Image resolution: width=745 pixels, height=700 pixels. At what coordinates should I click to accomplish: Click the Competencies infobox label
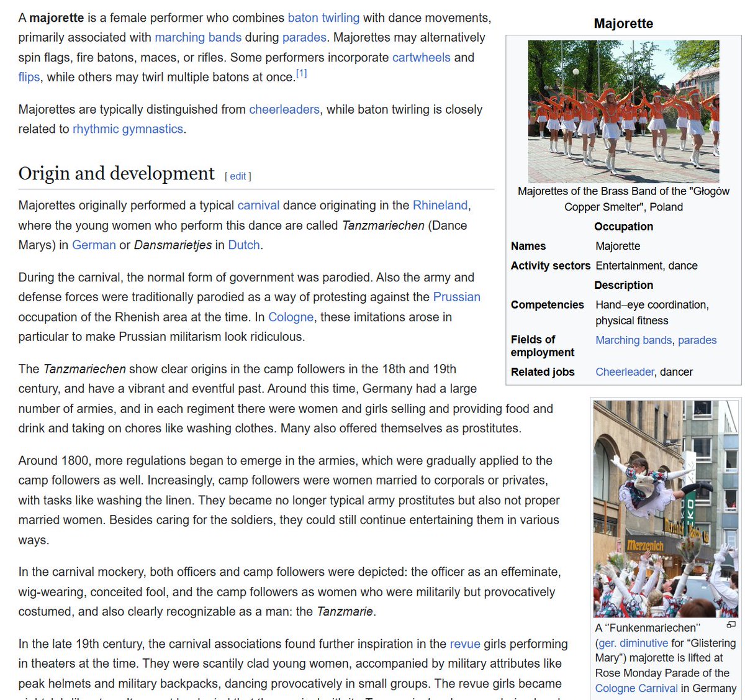point(548,305)
